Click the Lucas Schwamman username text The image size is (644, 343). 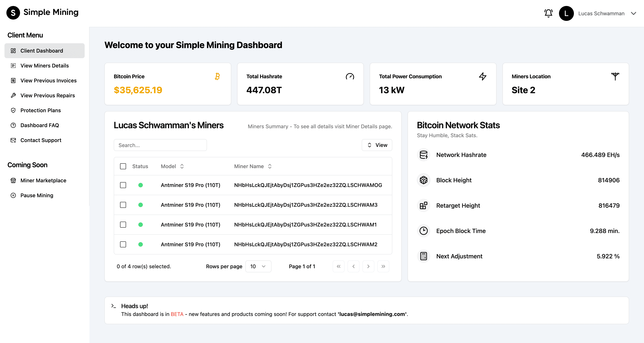pyautogui.click(x=601, y=13)
